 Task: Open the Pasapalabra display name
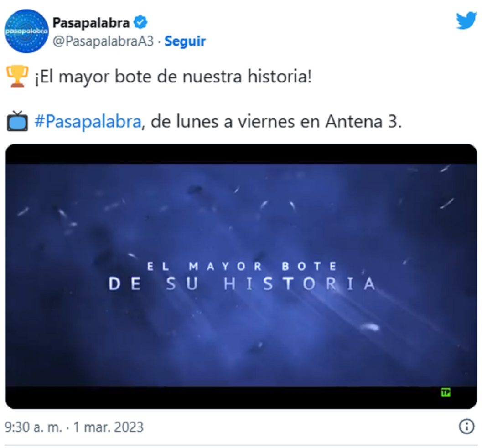pos(91,23)
